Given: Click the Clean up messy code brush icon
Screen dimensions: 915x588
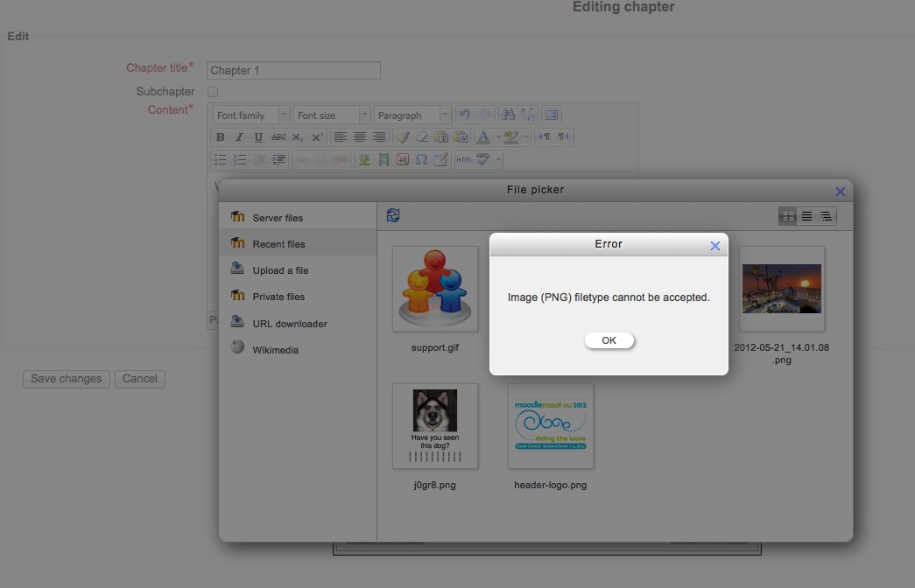Looking at the screenshot, I should pyautogui.click(x=402, y=137).
